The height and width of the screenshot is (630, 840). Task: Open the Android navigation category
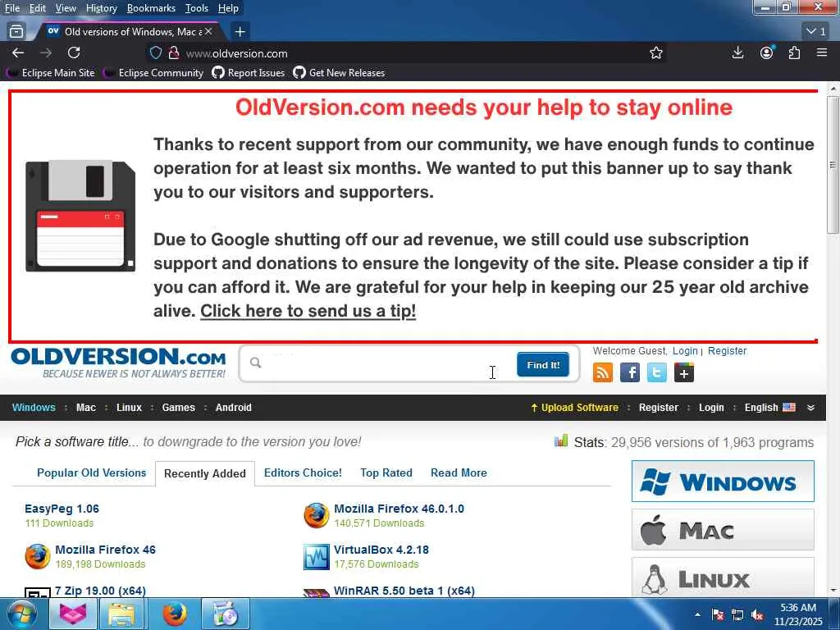coord(233,408)
